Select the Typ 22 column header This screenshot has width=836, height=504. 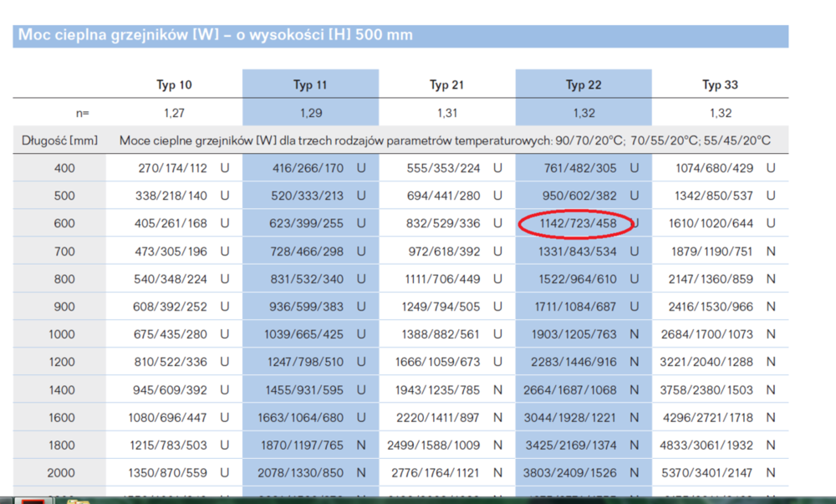pos(584,85)
